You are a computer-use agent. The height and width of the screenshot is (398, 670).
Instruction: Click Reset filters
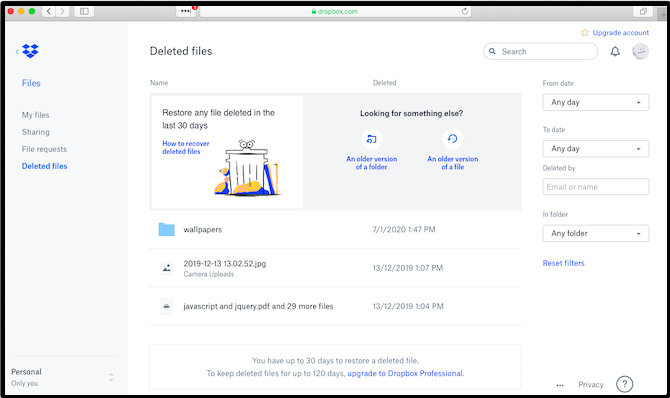(x=563, y=263)
